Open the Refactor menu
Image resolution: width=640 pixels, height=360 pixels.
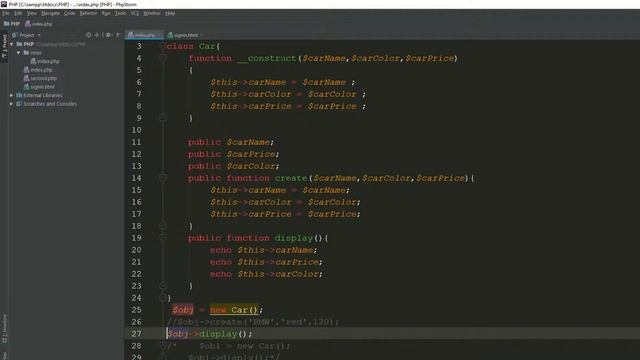[x=88, y=13]
